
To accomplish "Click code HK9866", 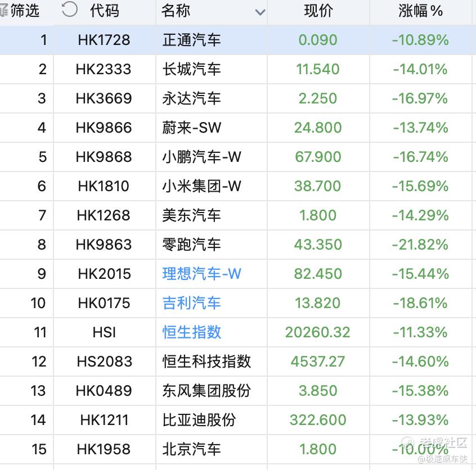I will 104,128.
